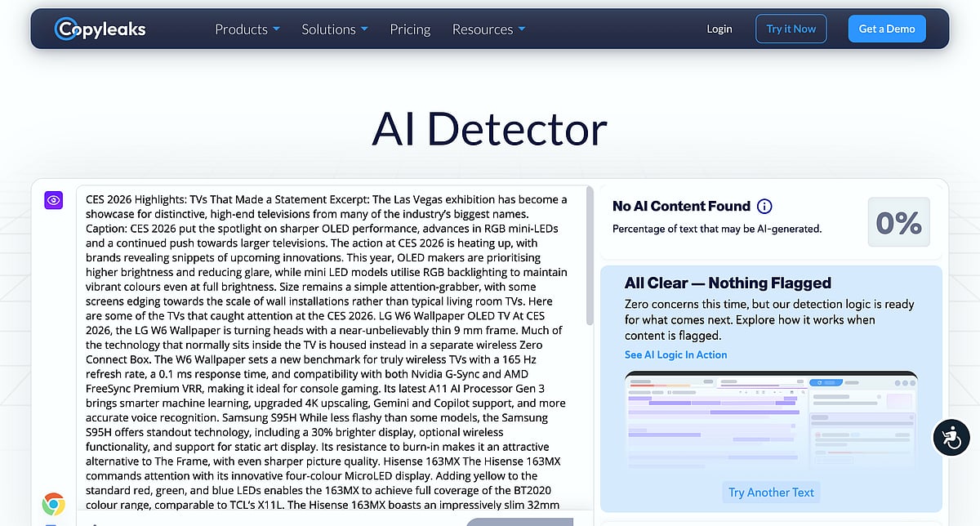Click the All Clear — Nothing Flagged heading
The width and height of the screenshot is (980, 526).
[728, 283]
